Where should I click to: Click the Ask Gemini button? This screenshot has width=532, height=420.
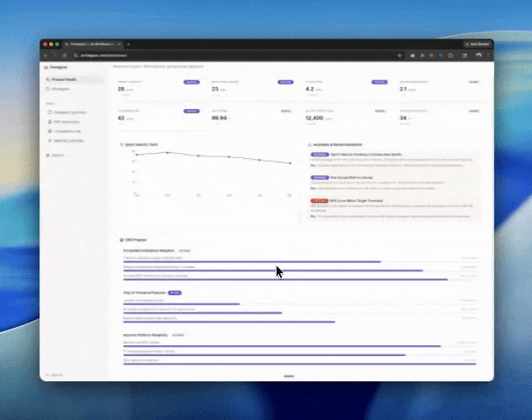[478, 44]
